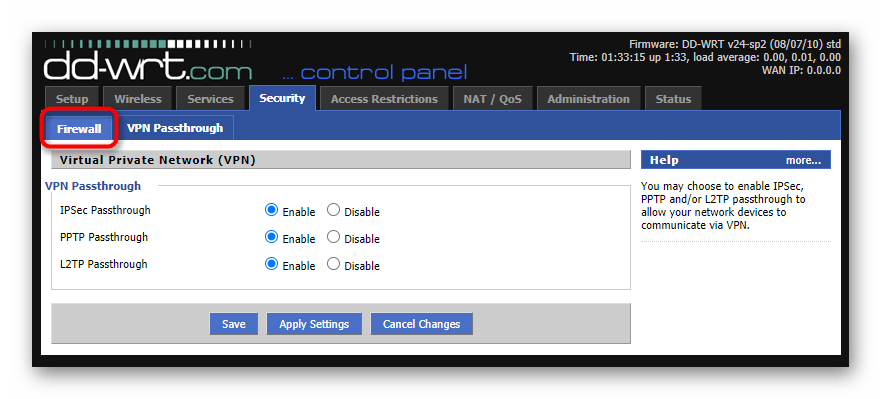Click the Cancel Changes button
881x399 pixels.
pos(421,324)
